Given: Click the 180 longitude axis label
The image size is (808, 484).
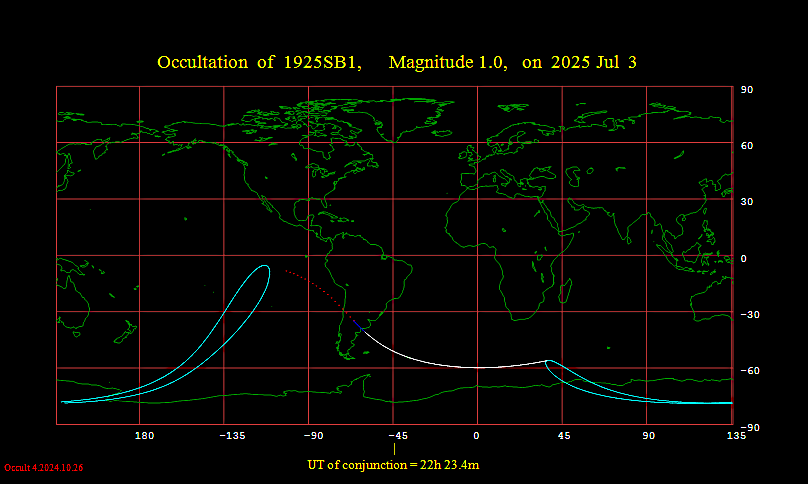Looking at the screenshot, I should click(144, 436).
